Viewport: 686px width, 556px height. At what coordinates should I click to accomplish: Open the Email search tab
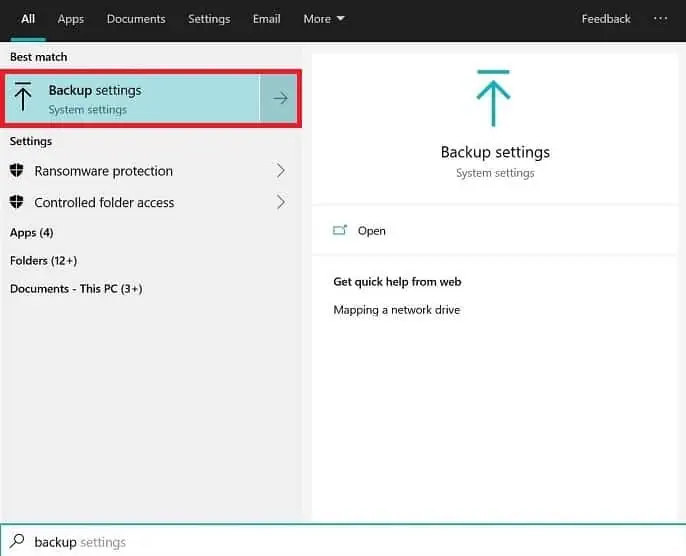(266, 19)
